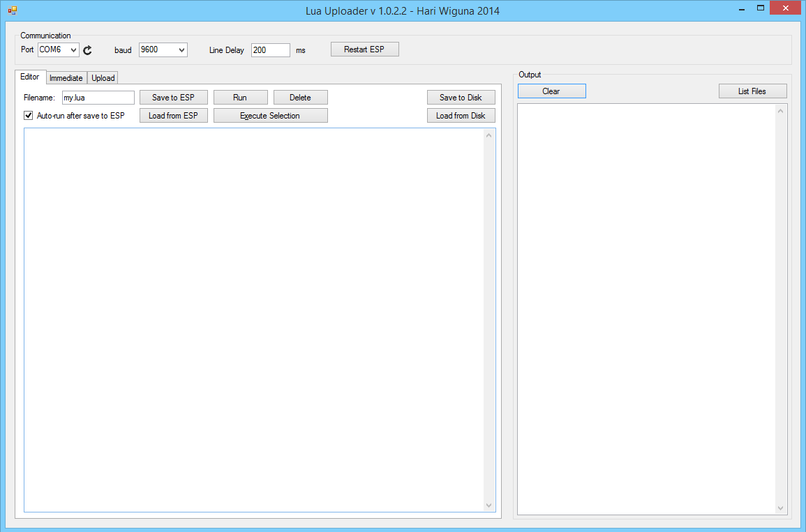The image size is (806, 532).
Task: Click the refresh ports icon
Action: [x=87, y=50]
